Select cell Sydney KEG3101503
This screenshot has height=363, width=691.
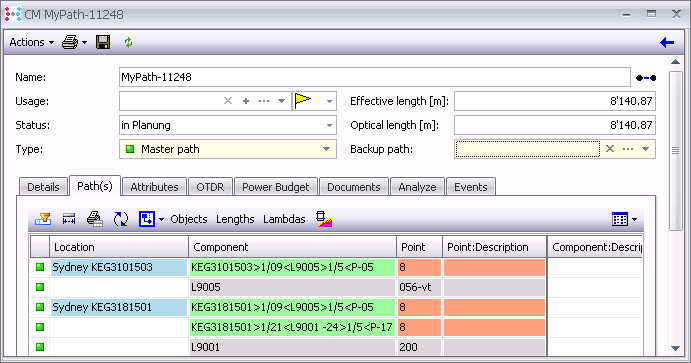click(x=119, y=267)
